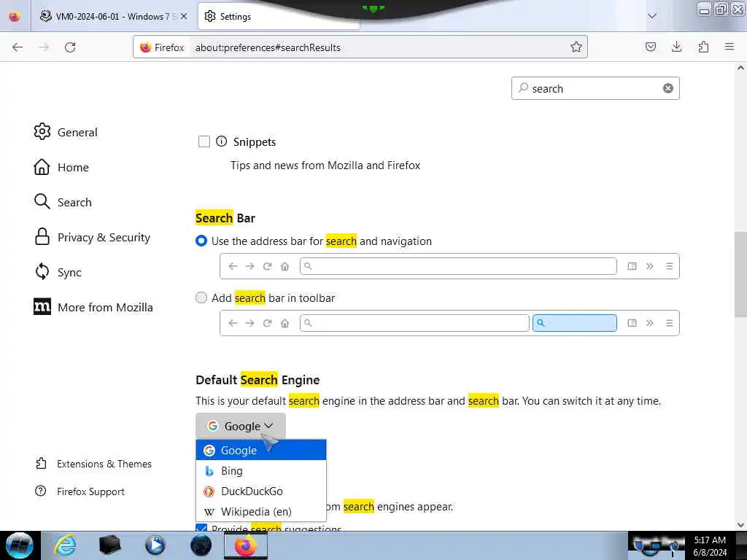The image size is (747, 560).
Task: Click the Search Bar section heading
Action: 225,218
